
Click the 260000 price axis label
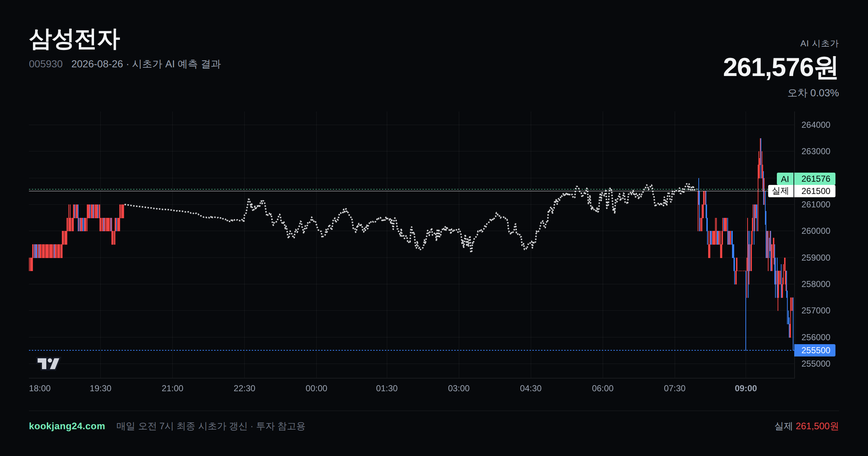pos(816,231)
